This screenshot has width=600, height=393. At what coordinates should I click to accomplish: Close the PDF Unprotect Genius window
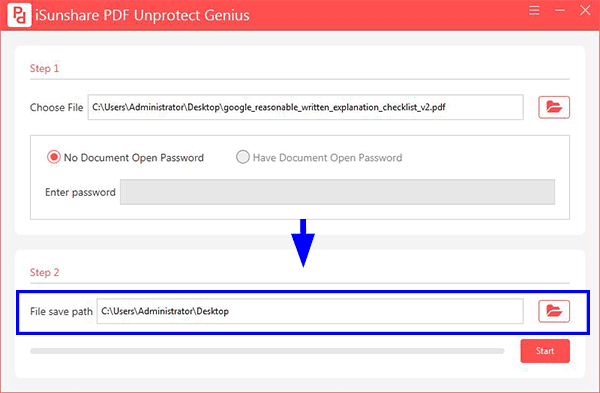585,10
